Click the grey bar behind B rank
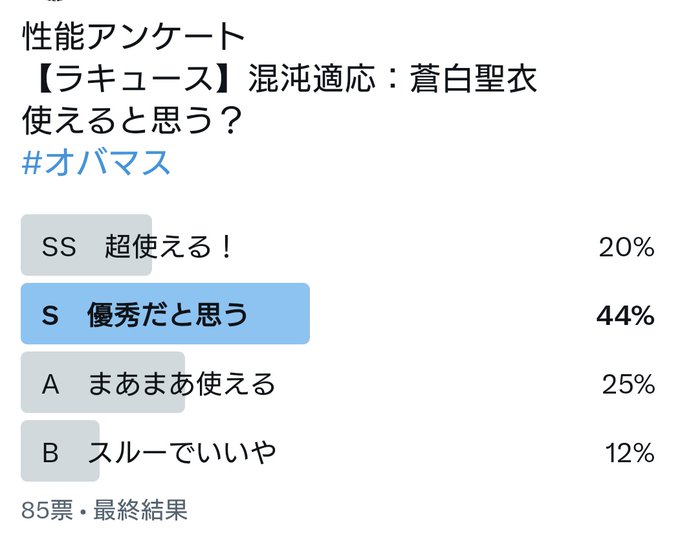The width and height of the screenshot is (680, 536). [x=60, y=451]
